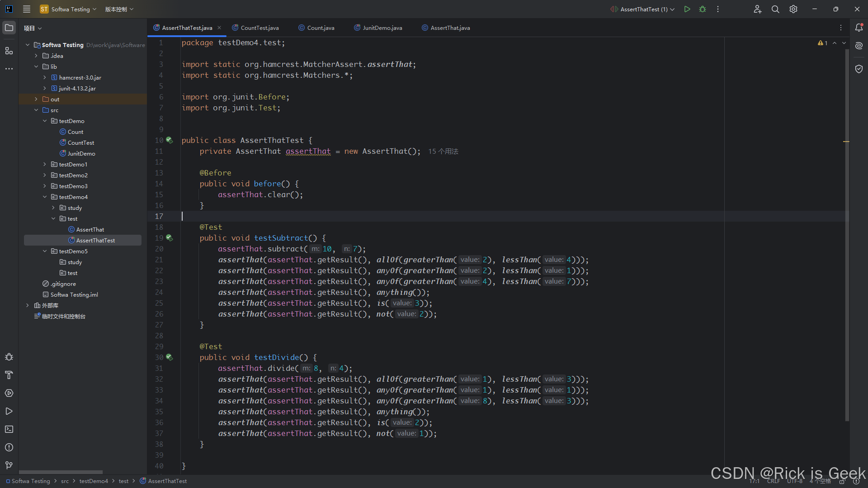Expand the testDemo1 package
Image resolution: width=868 pixels, height=488 pixels.
coord(45,164)
